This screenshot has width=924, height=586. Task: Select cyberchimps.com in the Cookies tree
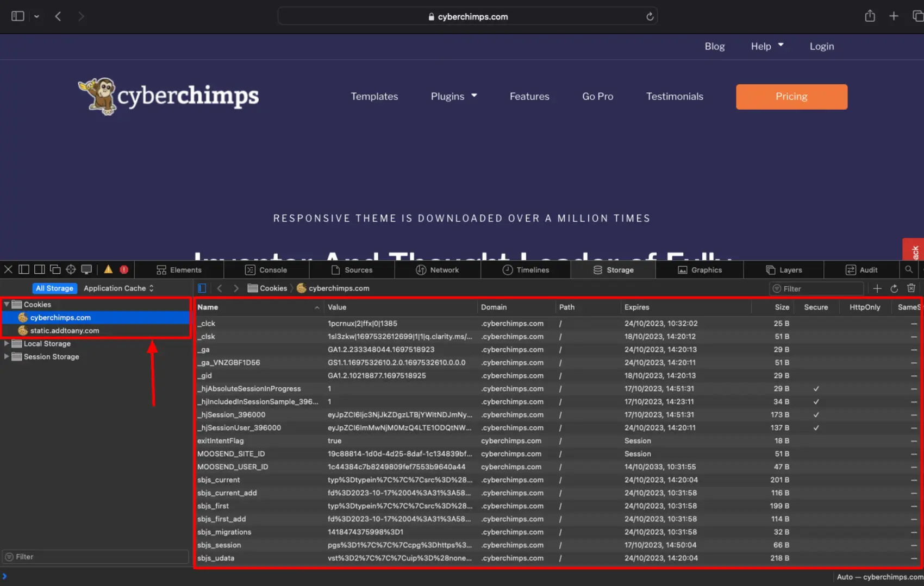tap(96, 318)
